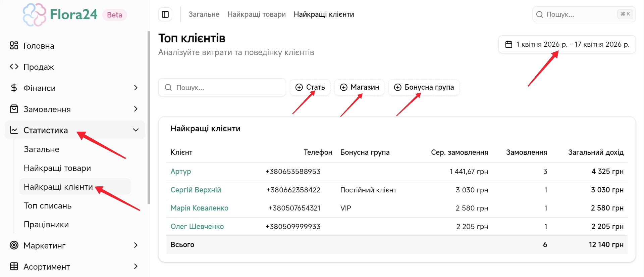Image resolution: width=644 pixels, height=277 pixels.
Task: Open the Бонусна група filter
Action: [424, 87]
